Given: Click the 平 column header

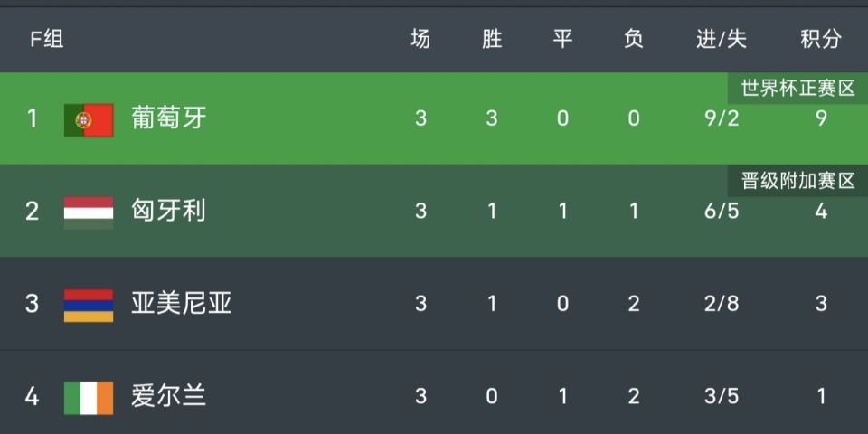Looking at the screenshot, I should (562, 39).
